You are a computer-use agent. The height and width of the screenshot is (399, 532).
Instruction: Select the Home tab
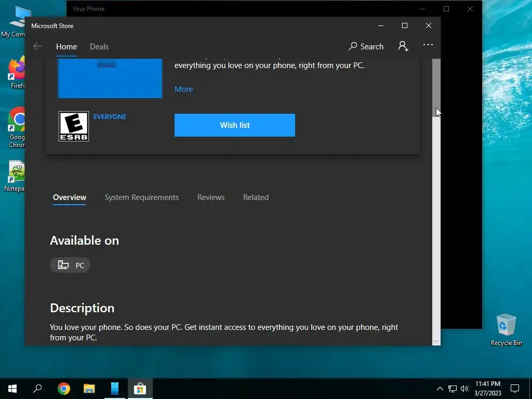coord(66,46)
